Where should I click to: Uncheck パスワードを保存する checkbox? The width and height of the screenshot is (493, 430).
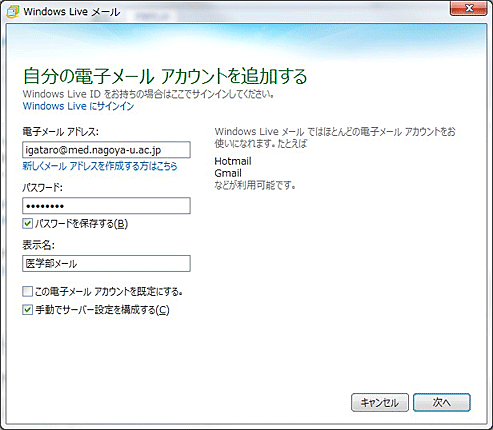(27, 223)
